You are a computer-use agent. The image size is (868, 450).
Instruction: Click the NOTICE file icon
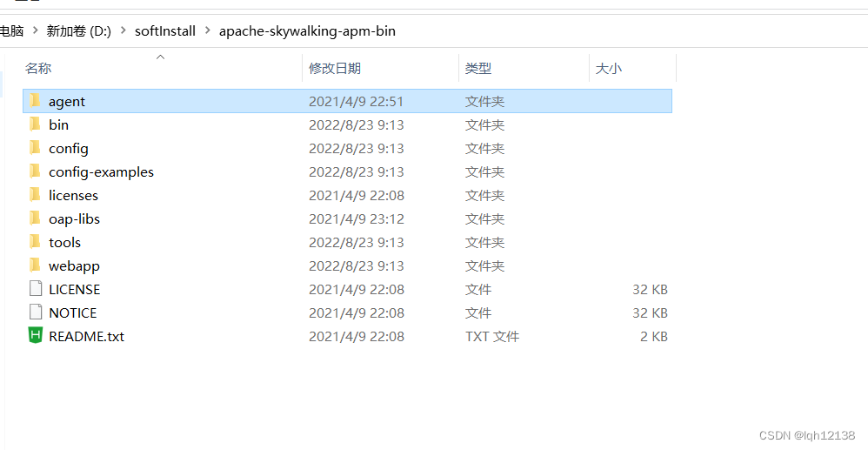(36, 312)
